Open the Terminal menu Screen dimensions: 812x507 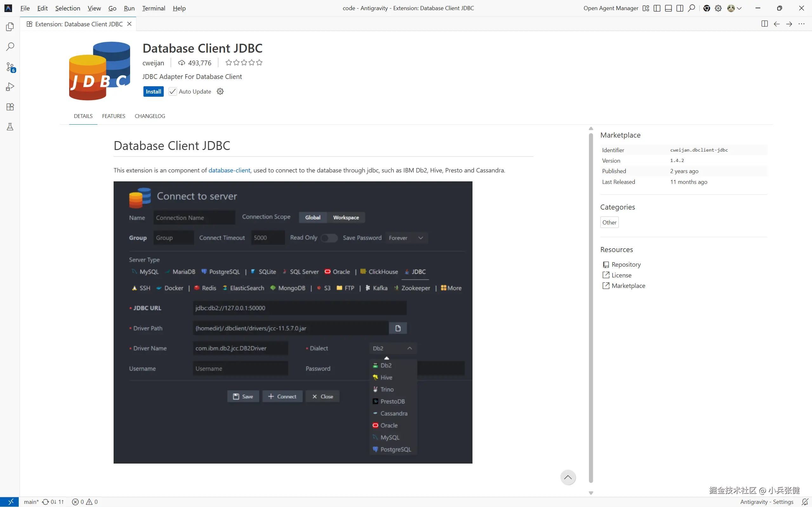153,8
